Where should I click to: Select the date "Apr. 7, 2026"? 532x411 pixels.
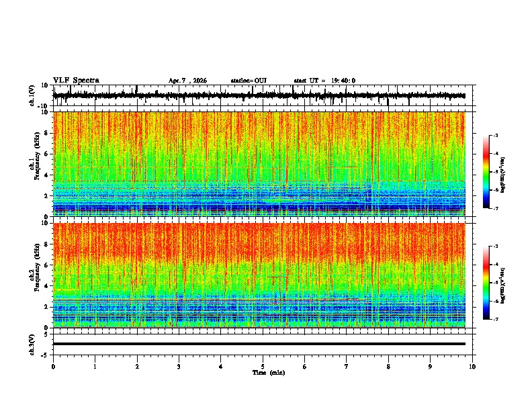point(187,81)
